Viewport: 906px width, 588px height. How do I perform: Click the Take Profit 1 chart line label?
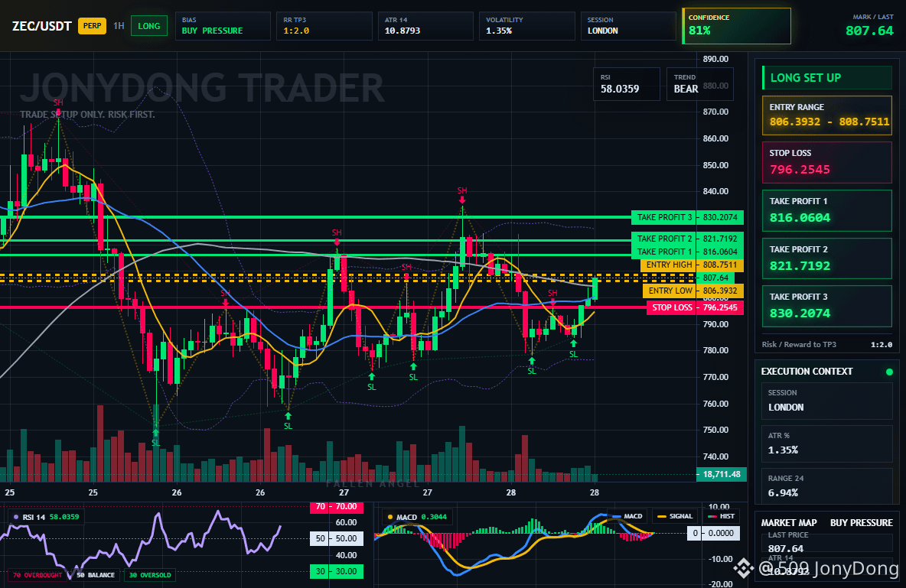[x=687, y=252]
